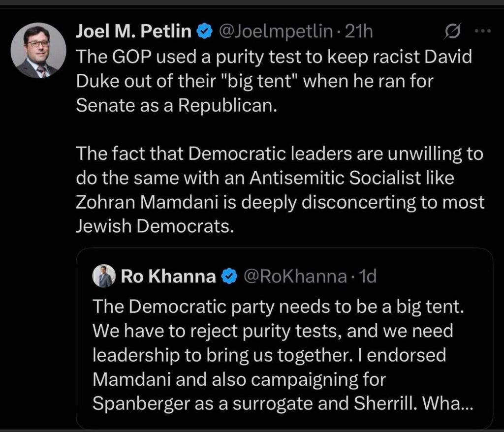Open Joel M. Petlin's profile picture
Screen dimensions: 504x432
(38, 51)
